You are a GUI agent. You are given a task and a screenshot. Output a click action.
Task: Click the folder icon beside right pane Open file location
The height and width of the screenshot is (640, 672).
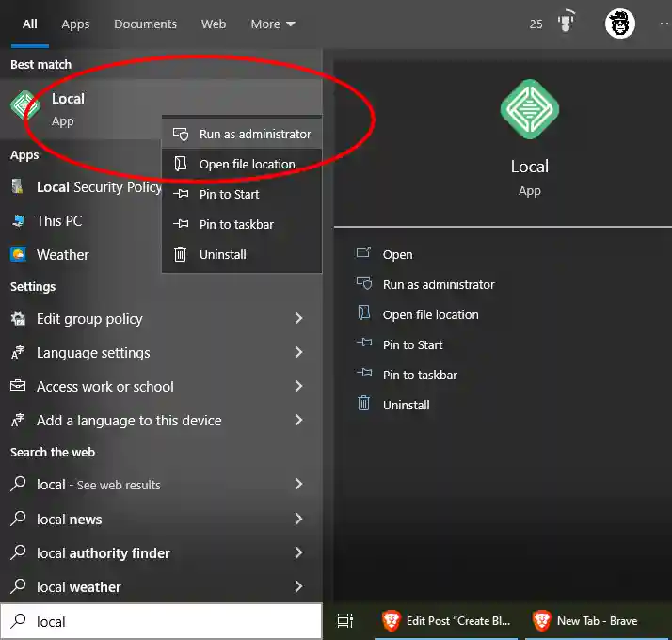point(364,312)
